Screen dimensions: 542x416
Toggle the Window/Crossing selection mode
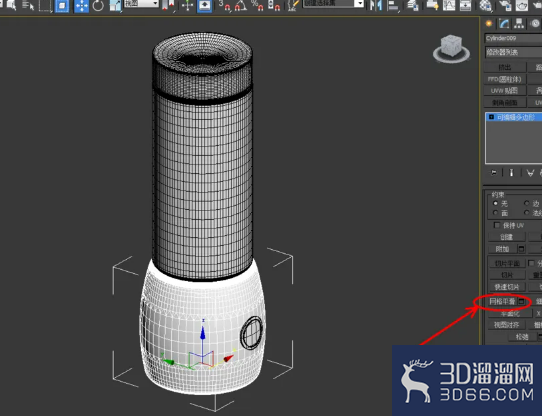(x=62, y=5)
